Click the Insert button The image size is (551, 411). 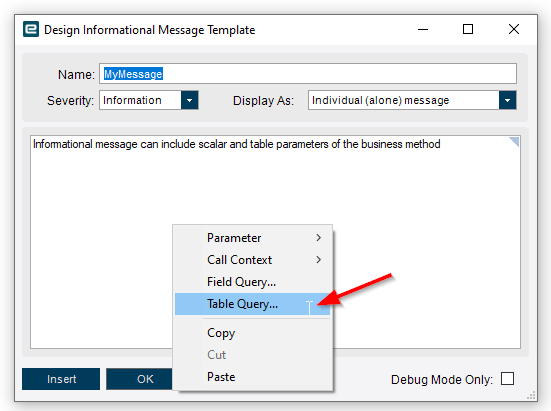tap(61, 379)
